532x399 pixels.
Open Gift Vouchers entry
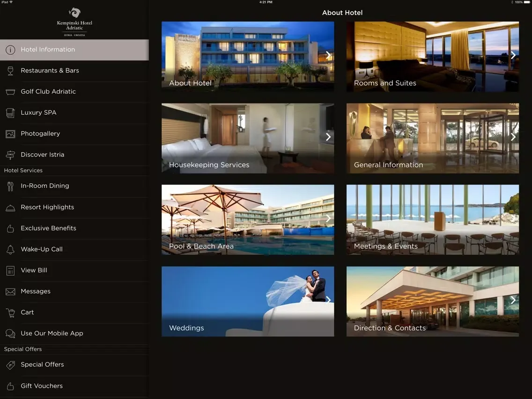pos(74,386)
